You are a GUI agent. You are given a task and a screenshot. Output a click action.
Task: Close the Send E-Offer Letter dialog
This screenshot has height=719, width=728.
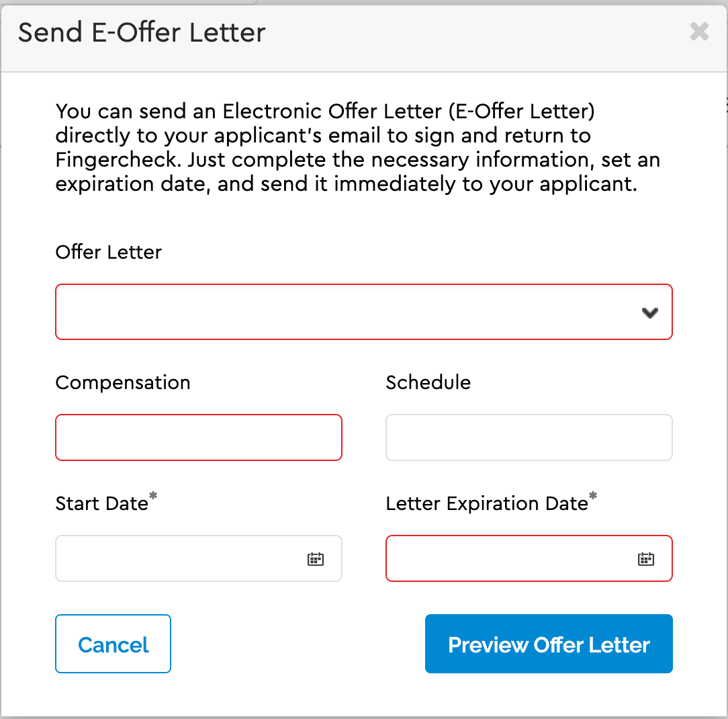pos(699,32)
